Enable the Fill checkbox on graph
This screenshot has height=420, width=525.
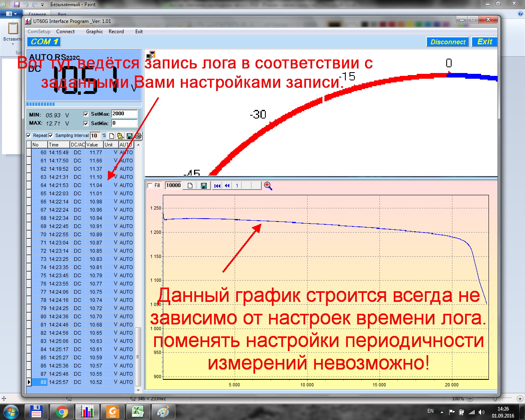[x=150, y=185]
